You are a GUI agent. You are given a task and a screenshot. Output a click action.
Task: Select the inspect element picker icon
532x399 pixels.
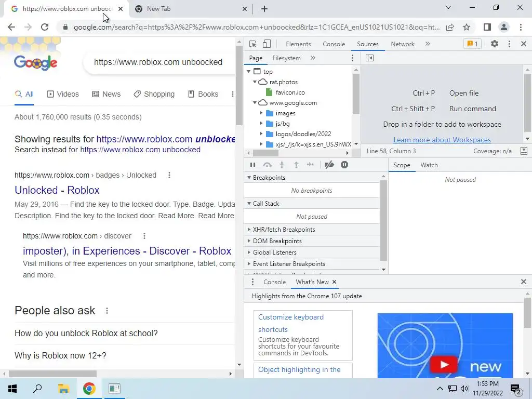252,44
